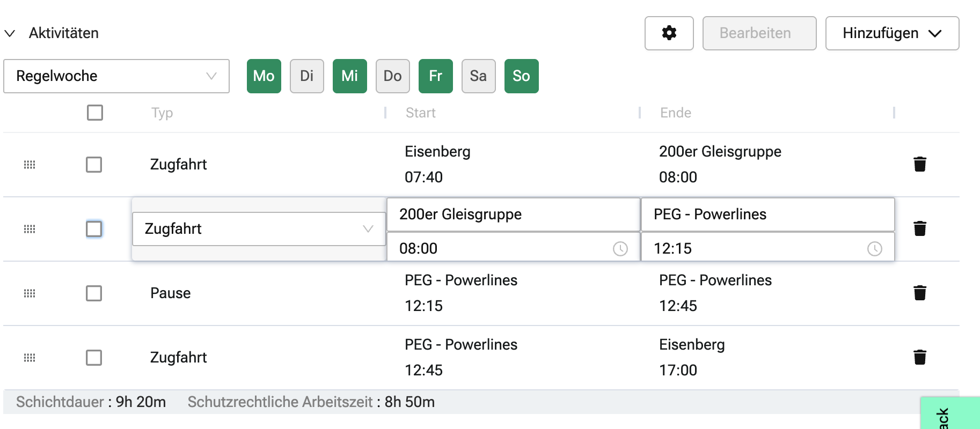Select checkbox for Eisenberg 07:40 Zugfahrt
Screen dimensions: 980x429
[94, 165]
